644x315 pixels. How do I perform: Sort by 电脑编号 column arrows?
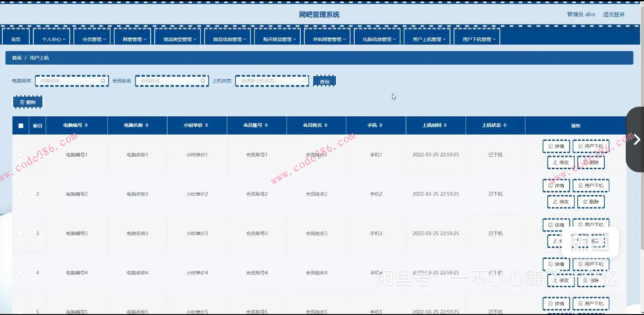coord(86,125)
